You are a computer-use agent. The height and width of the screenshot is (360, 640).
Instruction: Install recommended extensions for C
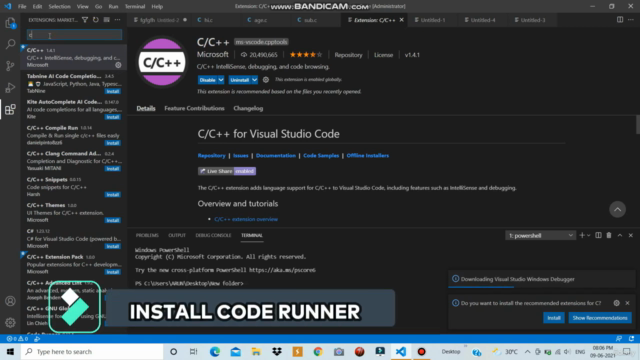(554, 318)
